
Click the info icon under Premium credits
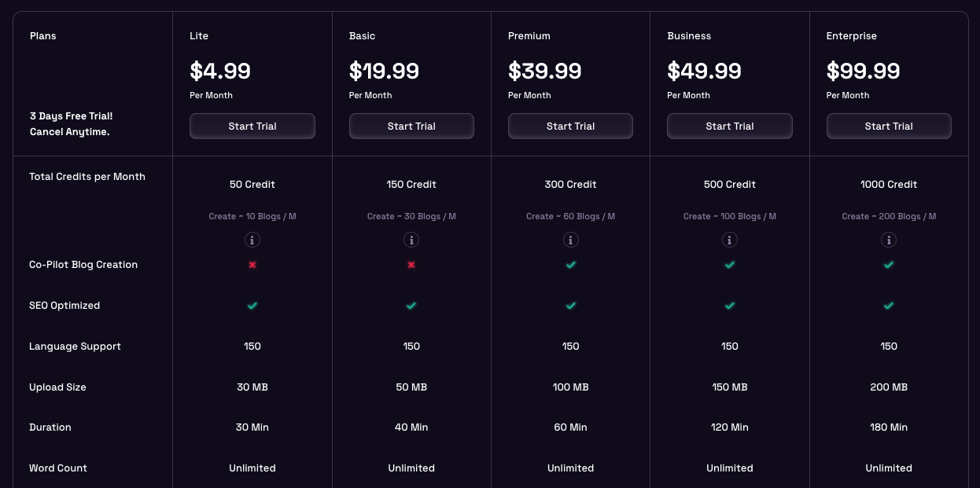[x=571, y=240]
